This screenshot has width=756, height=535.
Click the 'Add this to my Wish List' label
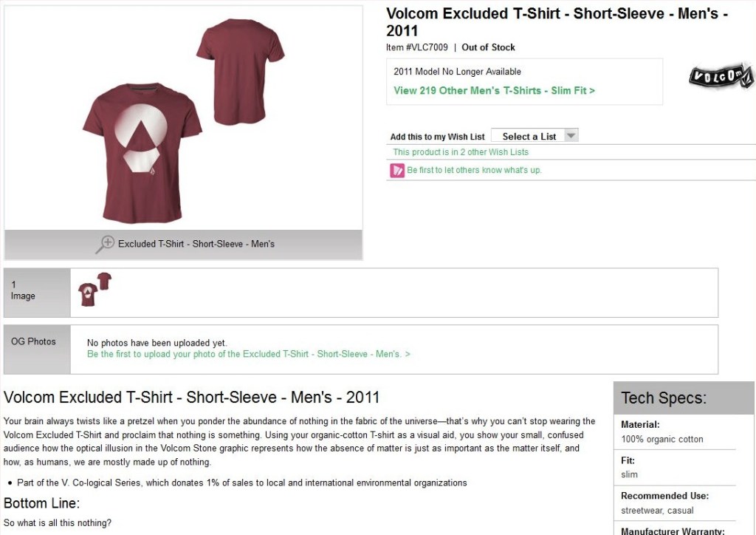point(437,137)
